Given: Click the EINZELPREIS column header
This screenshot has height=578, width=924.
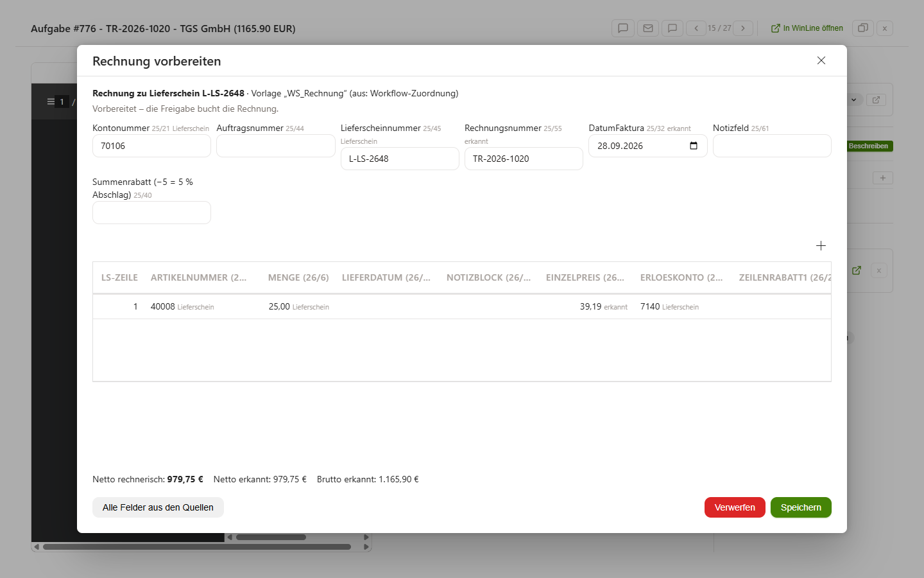Looking at the screenshot, I should click(585, 277).
